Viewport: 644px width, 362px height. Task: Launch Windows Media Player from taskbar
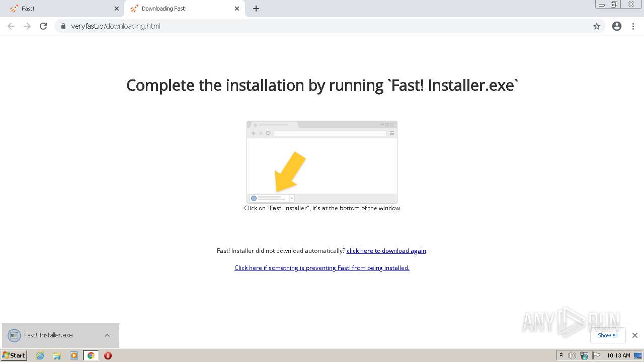point(74,355)
